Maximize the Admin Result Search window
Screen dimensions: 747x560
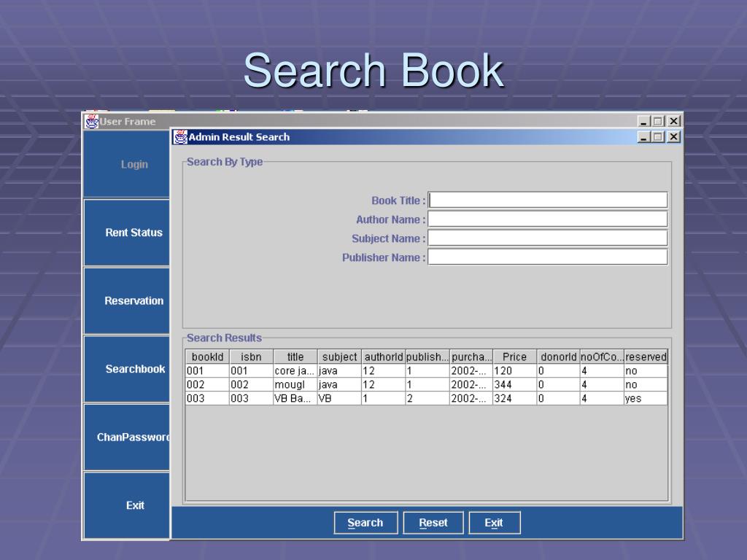[659, 137]
